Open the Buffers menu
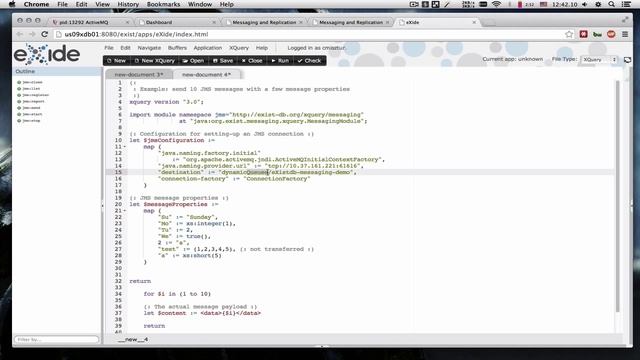Viewport: 640px width, 360px height. (177, 48)
